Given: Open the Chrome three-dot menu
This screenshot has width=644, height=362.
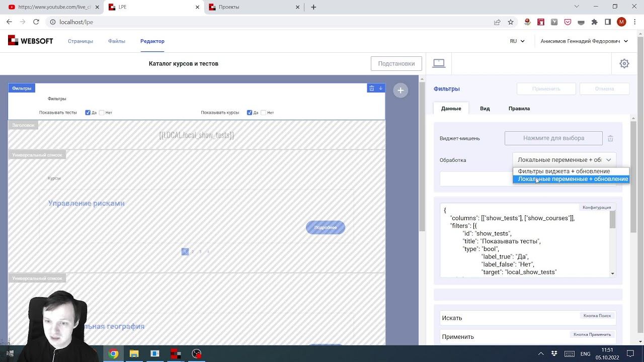Looking at the screenshot, I should (635, 22).
